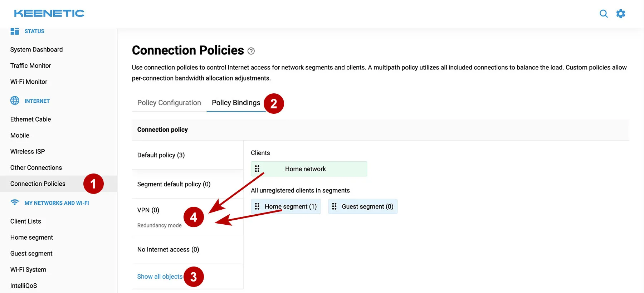The width and height of the screenshot is (644, 293).
Task: Open settings via the gear icon
Action: pos(621,14)
